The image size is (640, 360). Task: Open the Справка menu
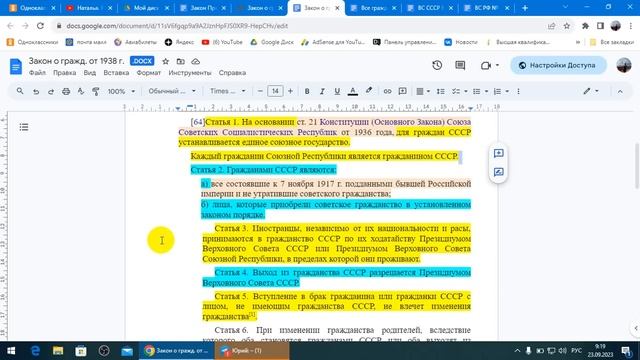[232, 73]
